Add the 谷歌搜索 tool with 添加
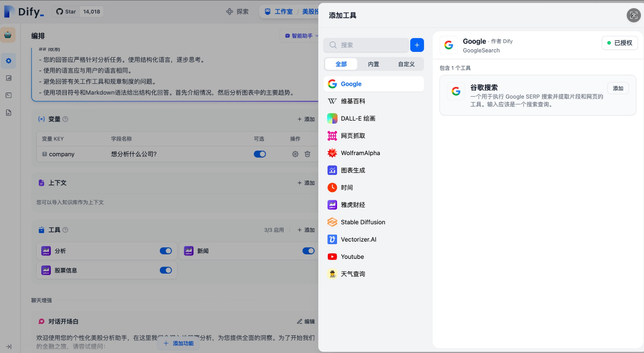Viewport: 644px width, 353px height. click(x=618, y=88)
